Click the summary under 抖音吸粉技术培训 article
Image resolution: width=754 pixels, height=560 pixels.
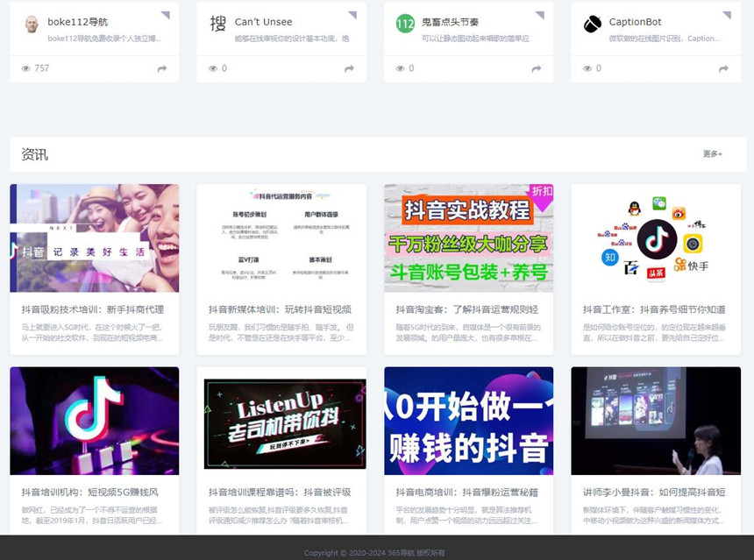pyautogui.click(x=93, y=333)
